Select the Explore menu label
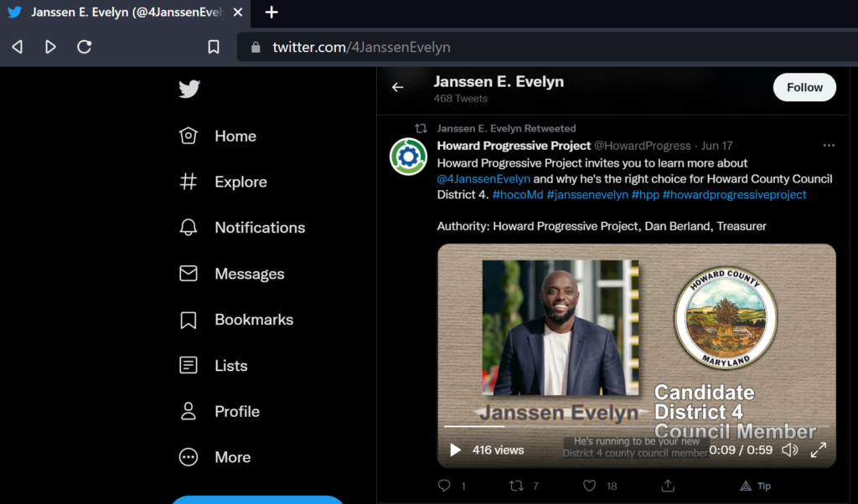 point(240,182)
